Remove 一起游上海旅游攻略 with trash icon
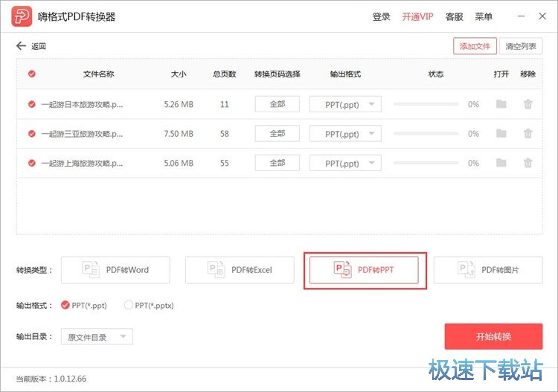Screen dimensions: 558x392 coord(527,163)
